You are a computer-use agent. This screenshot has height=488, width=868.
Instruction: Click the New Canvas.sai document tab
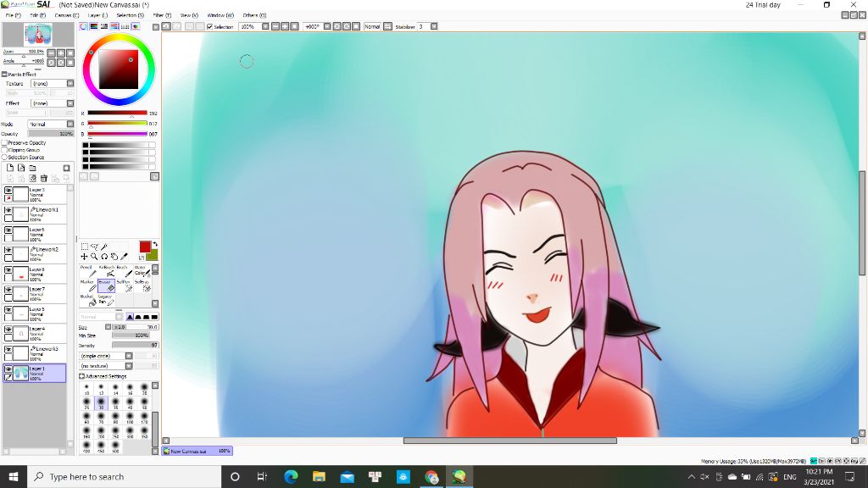click(x=198, y=451)
